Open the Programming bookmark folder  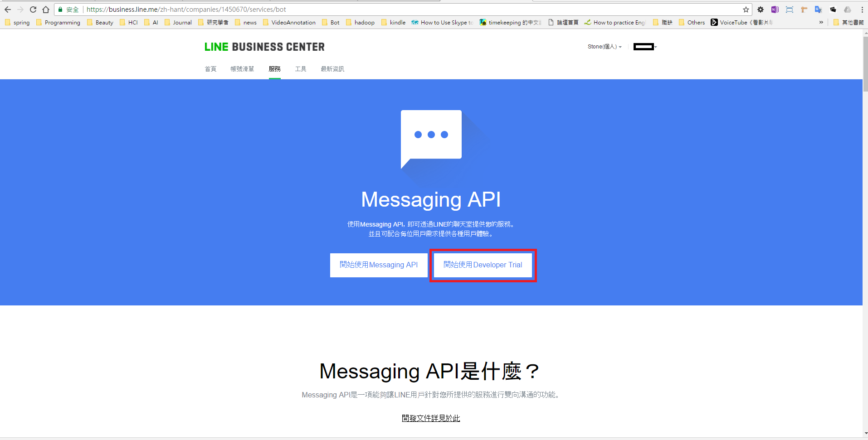pyautogui.click(x=58, y=22)
